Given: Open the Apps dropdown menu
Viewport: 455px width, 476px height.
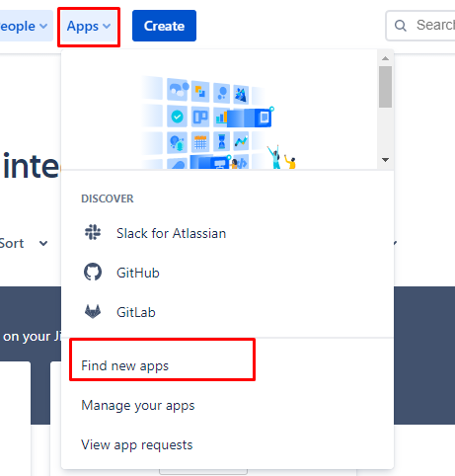Looking at the screenshot, I should tap(89, 26).
